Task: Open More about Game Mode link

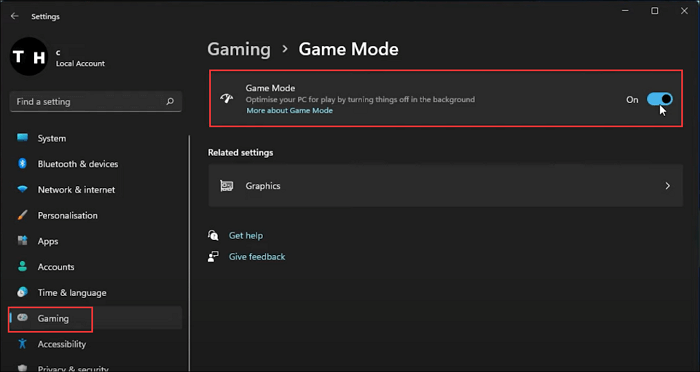Action: (x=290, y=111)
